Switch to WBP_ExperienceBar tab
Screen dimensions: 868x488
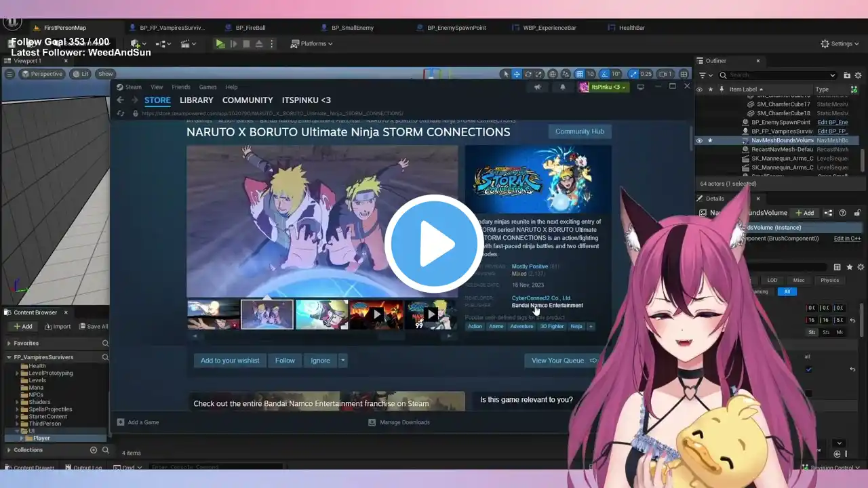[x=549, y=28]
